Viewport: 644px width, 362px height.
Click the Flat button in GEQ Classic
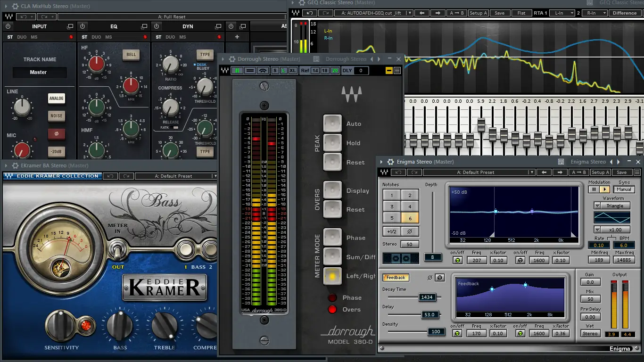(x=521, y=13)
